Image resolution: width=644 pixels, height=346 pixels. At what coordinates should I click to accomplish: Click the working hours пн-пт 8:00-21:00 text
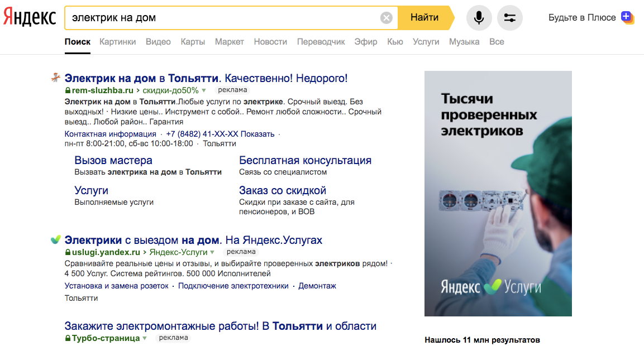pyautogui.click(x=128, y=143)
